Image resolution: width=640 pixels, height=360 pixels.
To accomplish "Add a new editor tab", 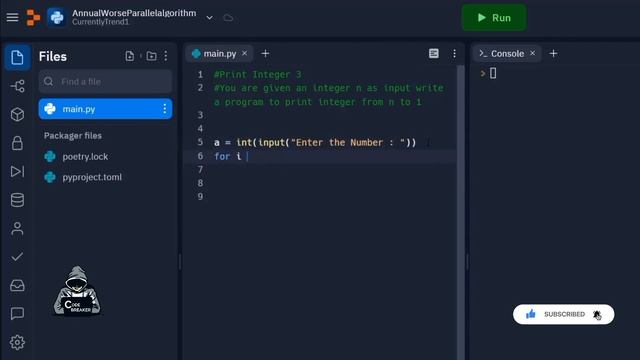I will tap(265, 53).
